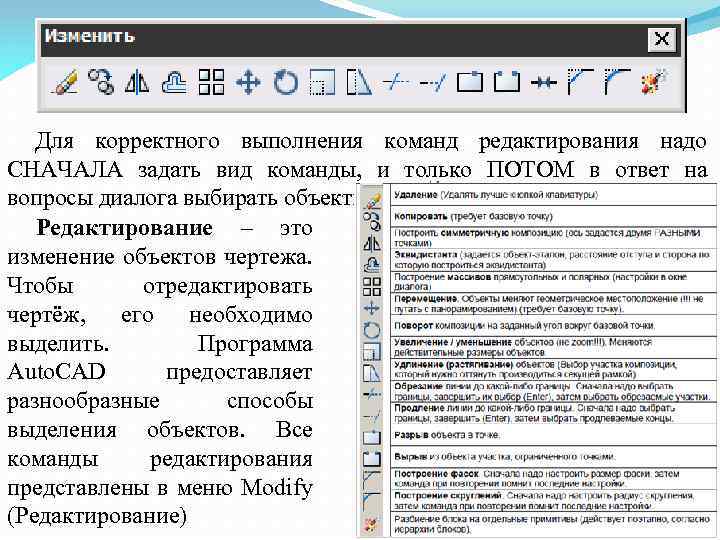Screen dimensions: 720x540
Task: Click the icon beside Разрыв объекта в точке
Action: tap(372, 437)
